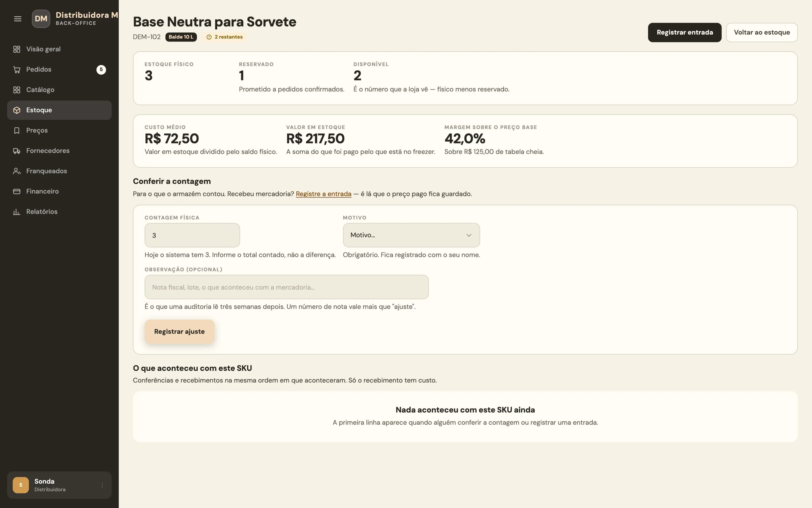Click the Financeiro card icon
The image size is (812, 508).
[17, 192]
